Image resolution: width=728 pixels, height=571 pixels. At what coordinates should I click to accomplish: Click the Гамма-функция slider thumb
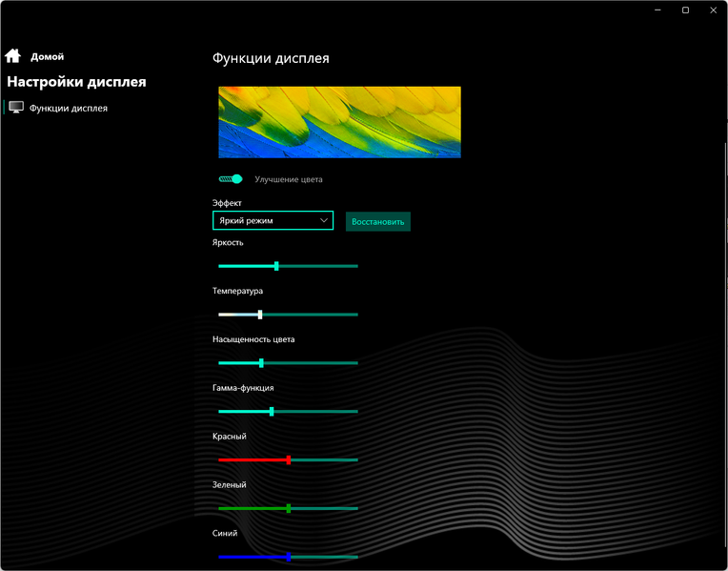[x=272, y=411]
